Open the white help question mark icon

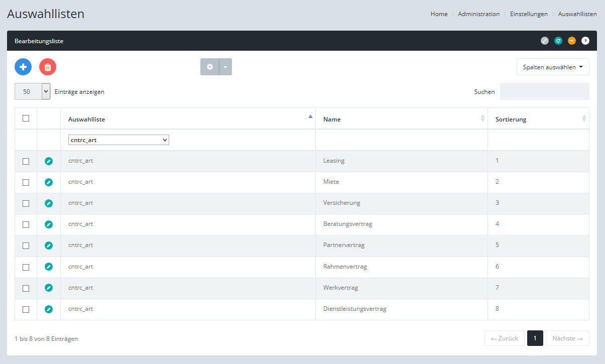(585, 41)
